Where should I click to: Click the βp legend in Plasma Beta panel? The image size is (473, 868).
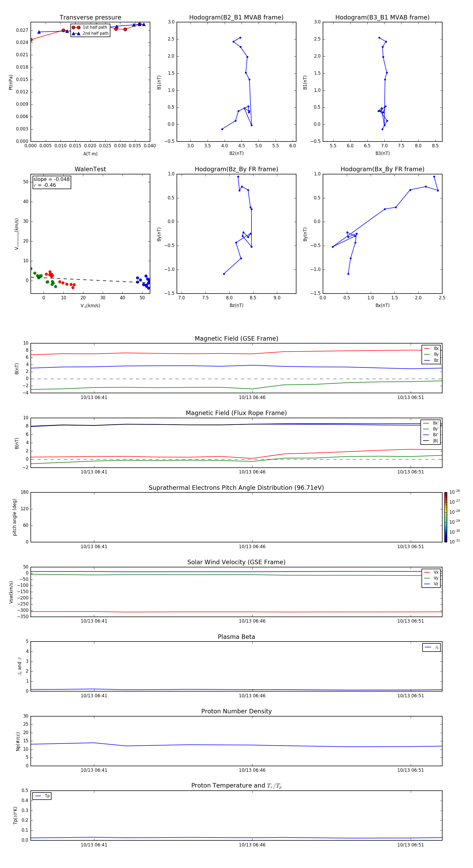pos(431,647)
